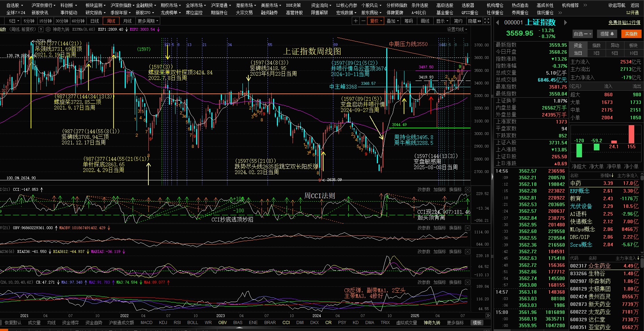Open the indicator help question-mark icon

click(x=41, y=30)
